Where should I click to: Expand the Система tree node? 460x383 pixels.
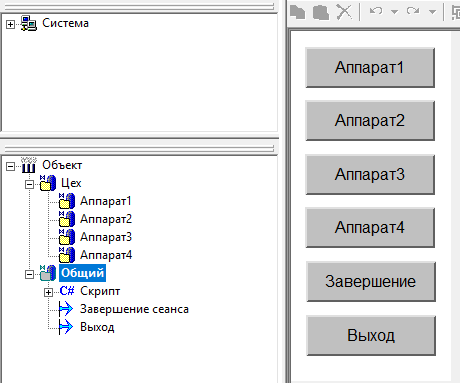pyautogui.click(x=10, y=24)
